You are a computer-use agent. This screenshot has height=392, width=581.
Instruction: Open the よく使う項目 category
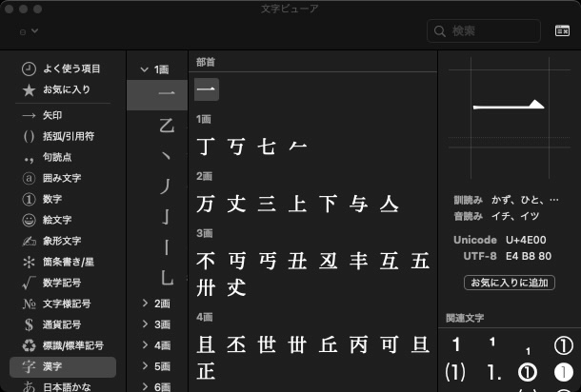point(62,69)
